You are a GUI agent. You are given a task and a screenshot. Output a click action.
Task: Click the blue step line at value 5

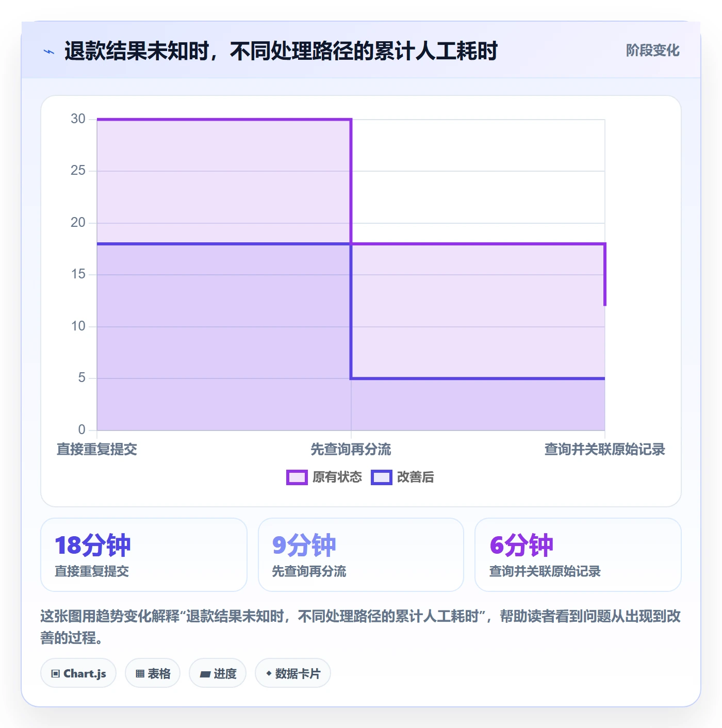click(x=478, y=378)
